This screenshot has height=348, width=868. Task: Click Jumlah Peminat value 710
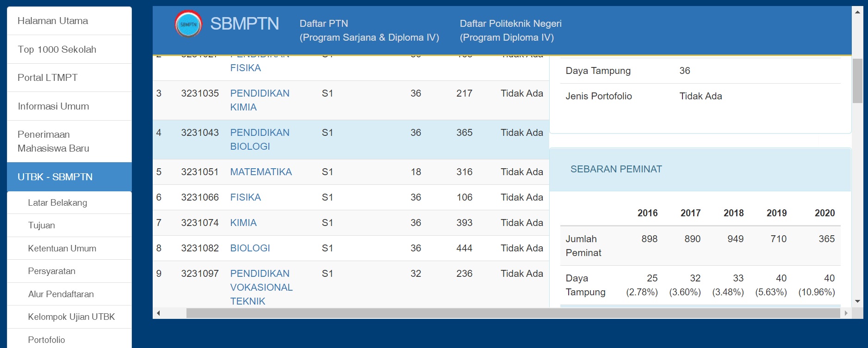click(x=778, y=239)
